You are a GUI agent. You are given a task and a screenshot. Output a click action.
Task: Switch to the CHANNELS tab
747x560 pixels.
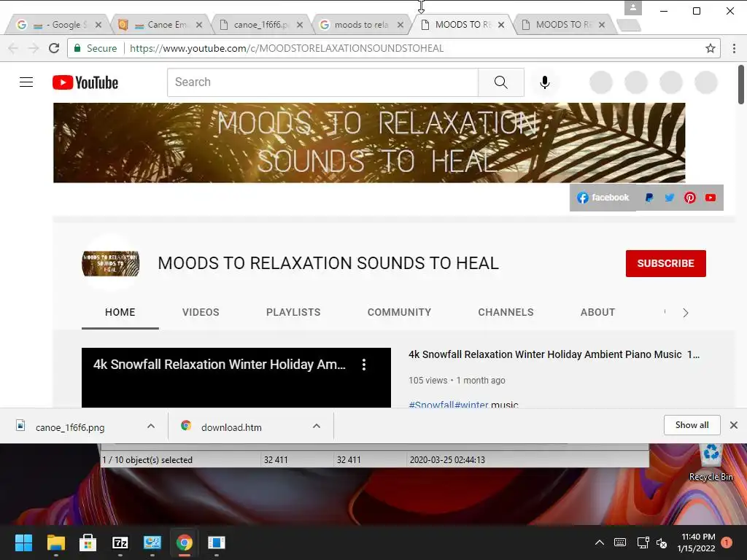[506, 312]
